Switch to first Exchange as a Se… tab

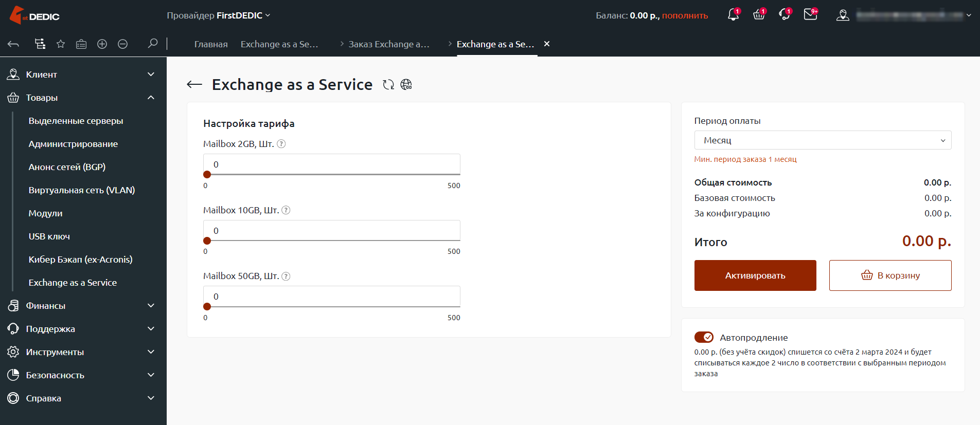click(279, 44)
